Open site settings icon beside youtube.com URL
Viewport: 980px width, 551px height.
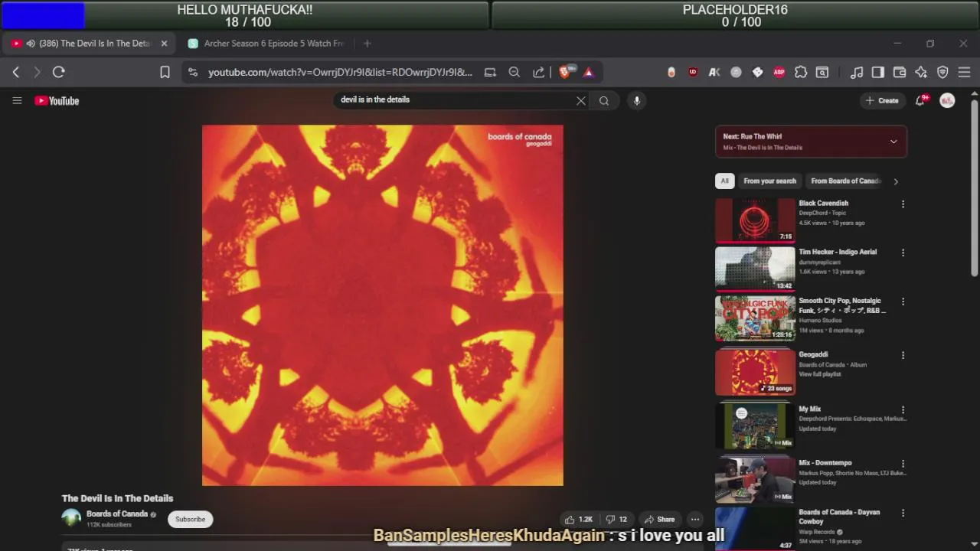point(193,72)
